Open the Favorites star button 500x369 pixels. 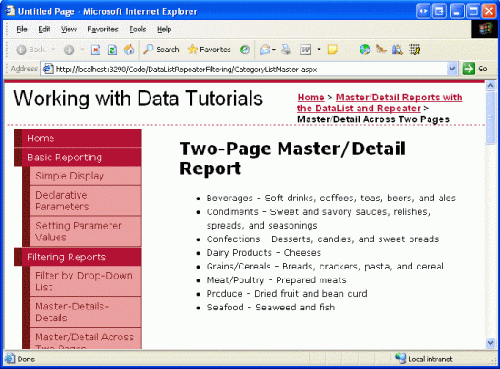(x=209, y=50)
